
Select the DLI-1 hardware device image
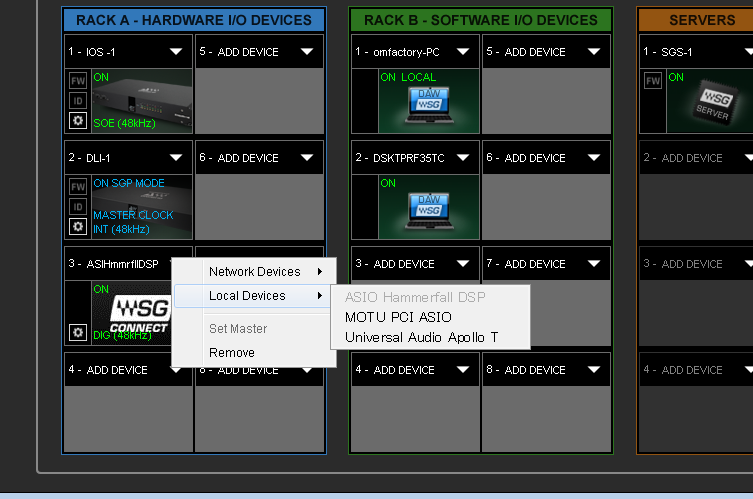(x=142, y=207)
